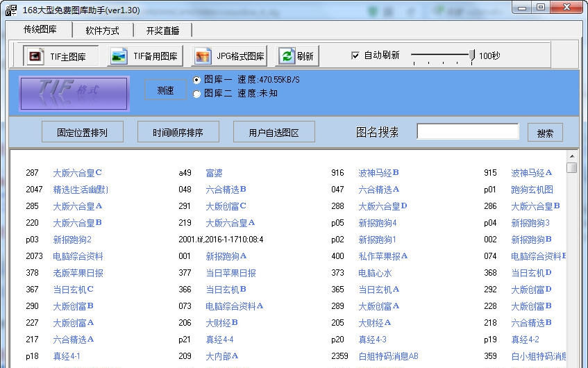Open the 富婆 link
The image size is (588, 368).
coord(214,173)
